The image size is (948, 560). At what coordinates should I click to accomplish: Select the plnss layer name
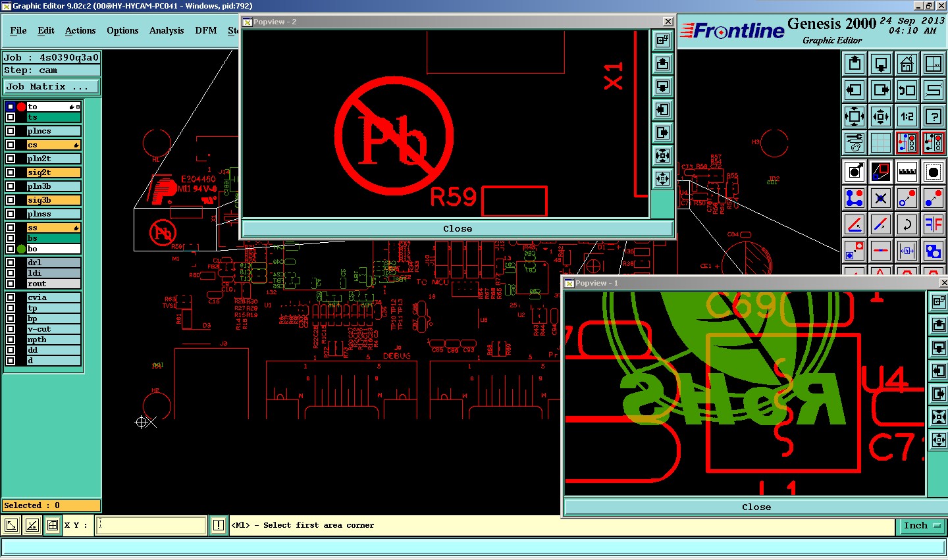pos(53,214)
